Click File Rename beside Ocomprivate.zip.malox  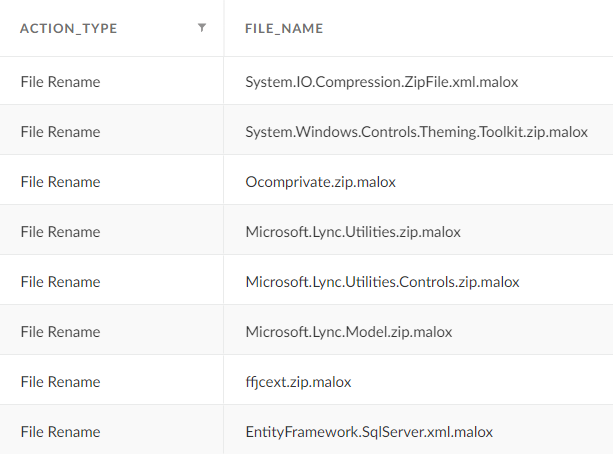[60, 182]
